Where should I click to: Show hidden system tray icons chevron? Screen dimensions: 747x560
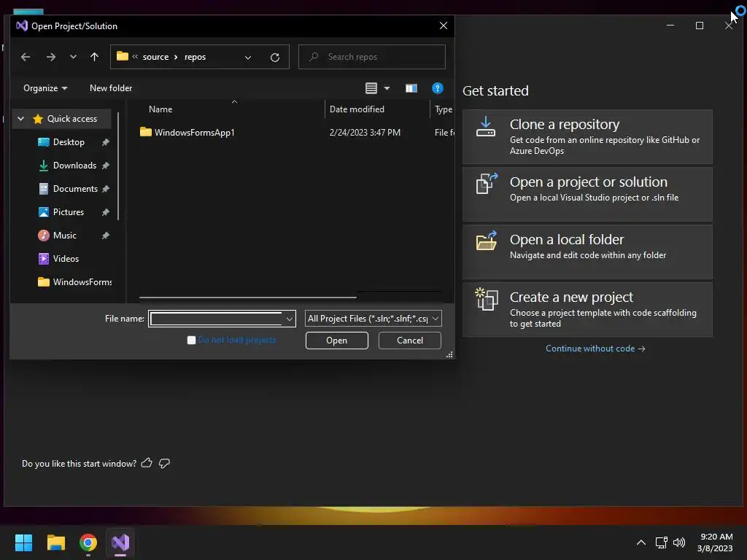(641, 542)
